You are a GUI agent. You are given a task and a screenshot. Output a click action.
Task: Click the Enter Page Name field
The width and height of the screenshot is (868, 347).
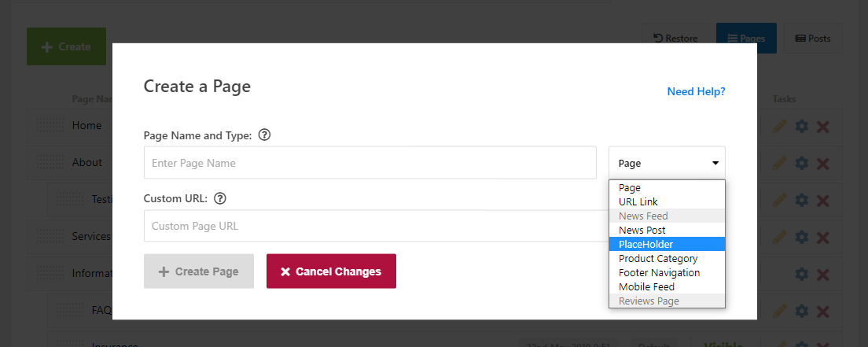coord(370,162)
